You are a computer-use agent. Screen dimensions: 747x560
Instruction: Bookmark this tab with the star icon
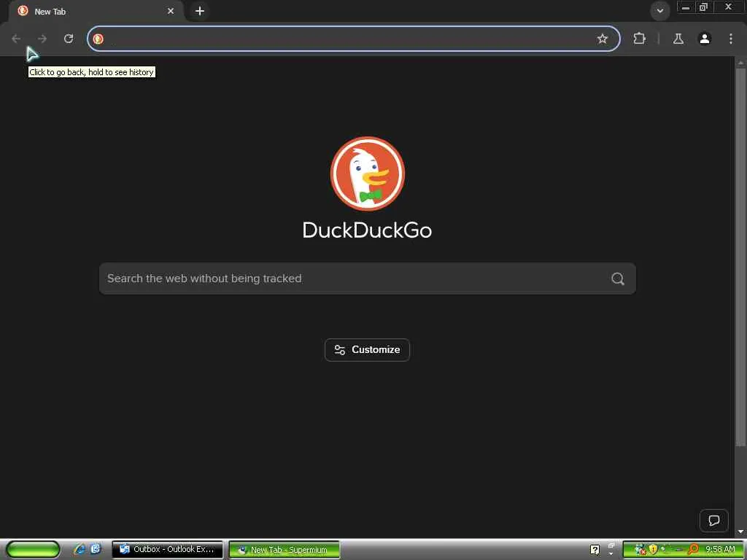pyautogui.click(x=602, y=39)
